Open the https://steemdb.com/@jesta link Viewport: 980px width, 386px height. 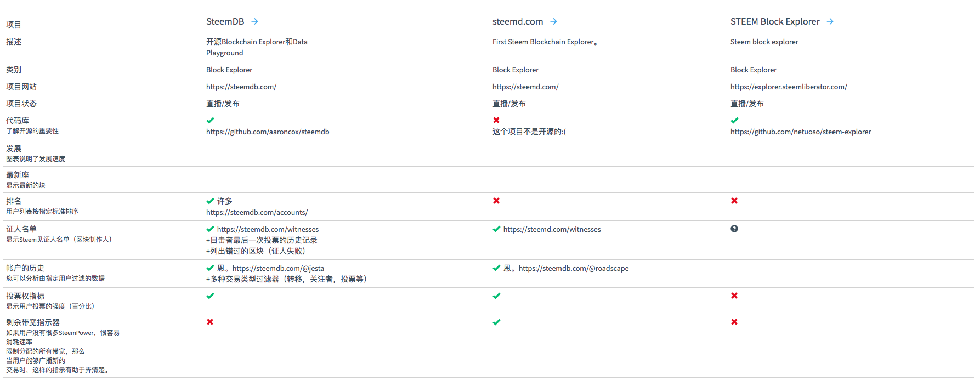(x=278, y=268)
